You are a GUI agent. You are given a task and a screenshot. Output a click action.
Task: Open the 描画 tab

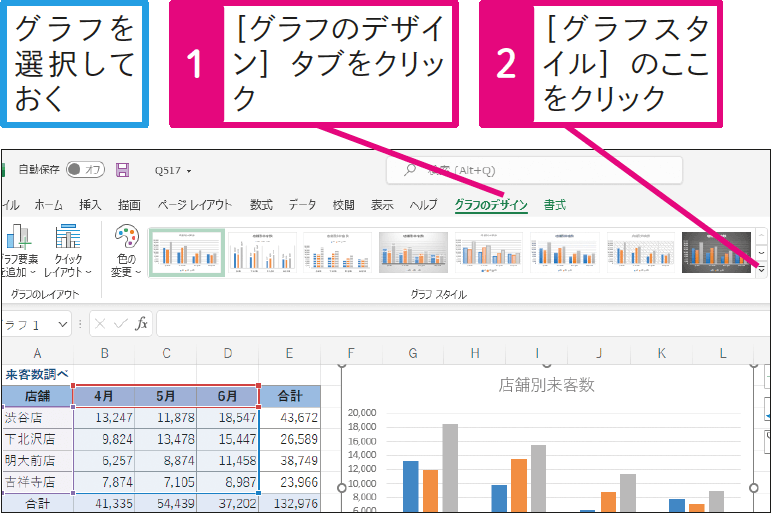click(x=129, y=205)
